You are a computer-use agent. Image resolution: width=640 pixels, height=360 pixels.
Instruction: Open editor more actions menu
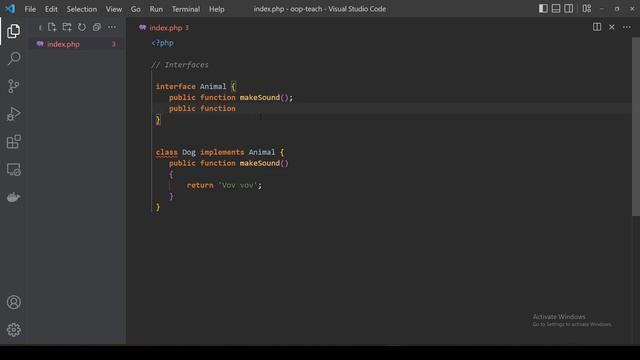(627, 27)
